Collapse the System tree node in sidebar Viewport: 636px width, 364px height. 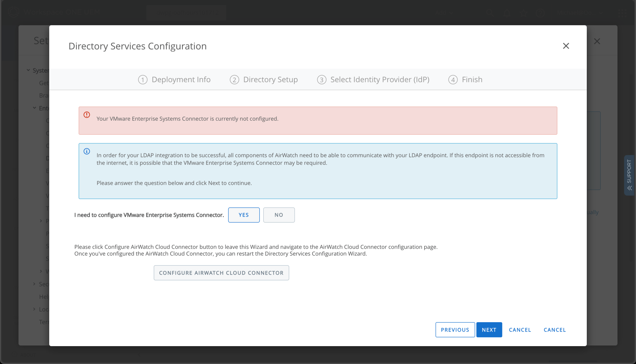(28, 70)
